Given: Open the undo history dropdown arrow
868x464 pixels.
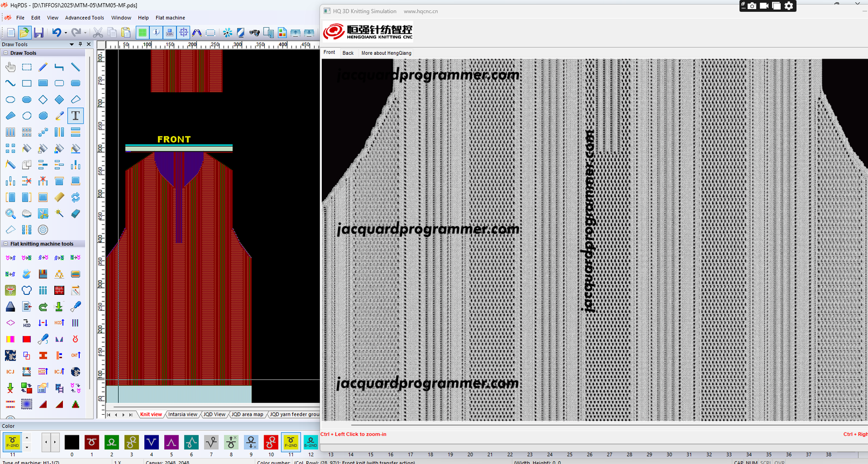Looking at the screenshot, I should pyautogui.click(x=66, y=33).
